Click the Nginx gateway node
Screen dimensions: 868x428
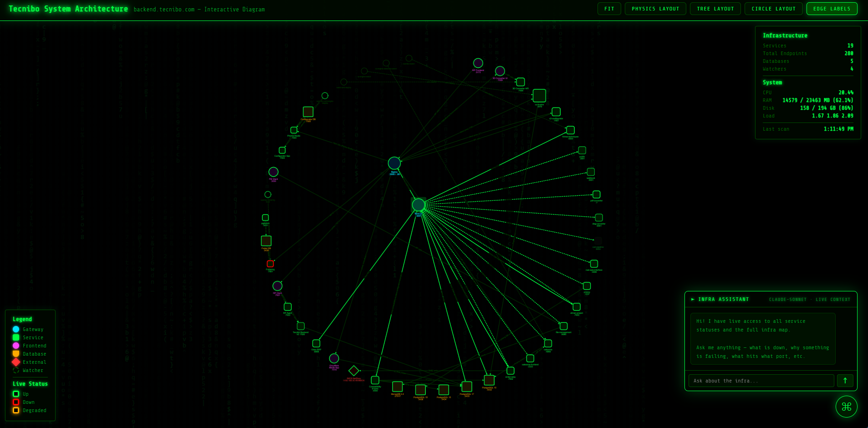pos(394,163)
